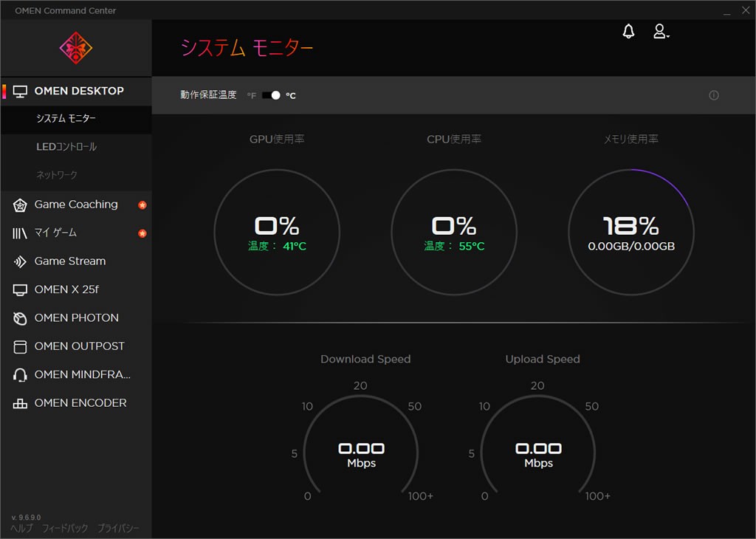Image resolution: width=756 pixels, height=539 pixels.
Task: Open the OMEN ENCODER section
Action: [76, 404]
